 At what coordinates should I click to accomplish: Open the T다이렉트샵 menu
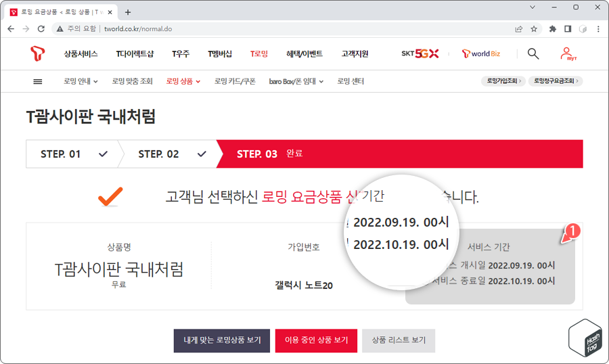[x=135, y=53]
